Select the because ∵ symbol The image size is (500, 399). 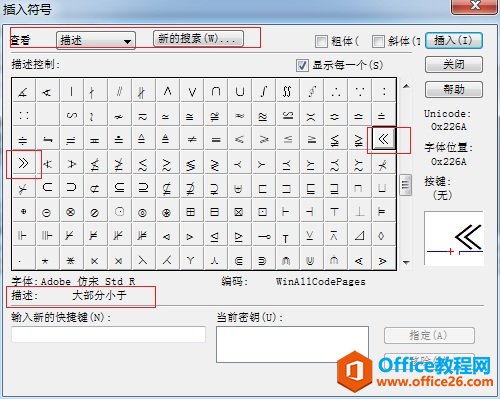(x=360, y=91)
